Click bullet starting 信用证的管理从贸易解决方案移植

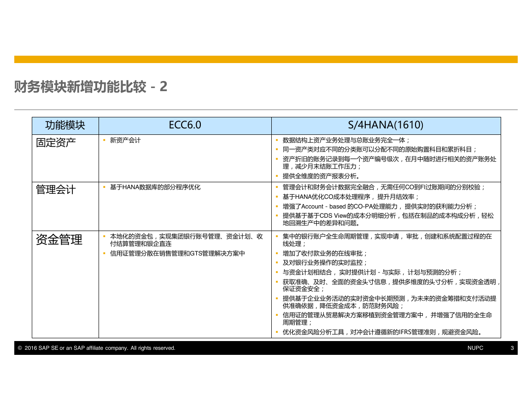(387, 319)
